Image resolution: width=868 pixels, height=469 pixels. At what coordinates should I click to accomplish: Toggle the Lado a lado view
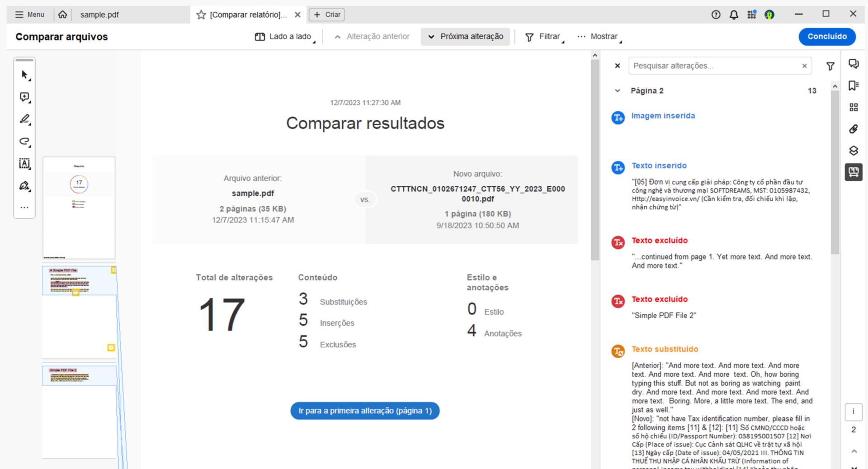[283, 36]
